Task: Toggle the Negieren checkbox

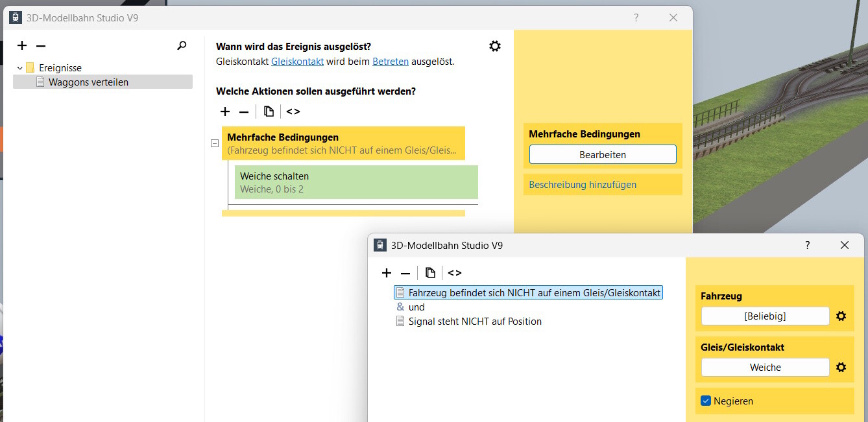Action: coord(706,401)
